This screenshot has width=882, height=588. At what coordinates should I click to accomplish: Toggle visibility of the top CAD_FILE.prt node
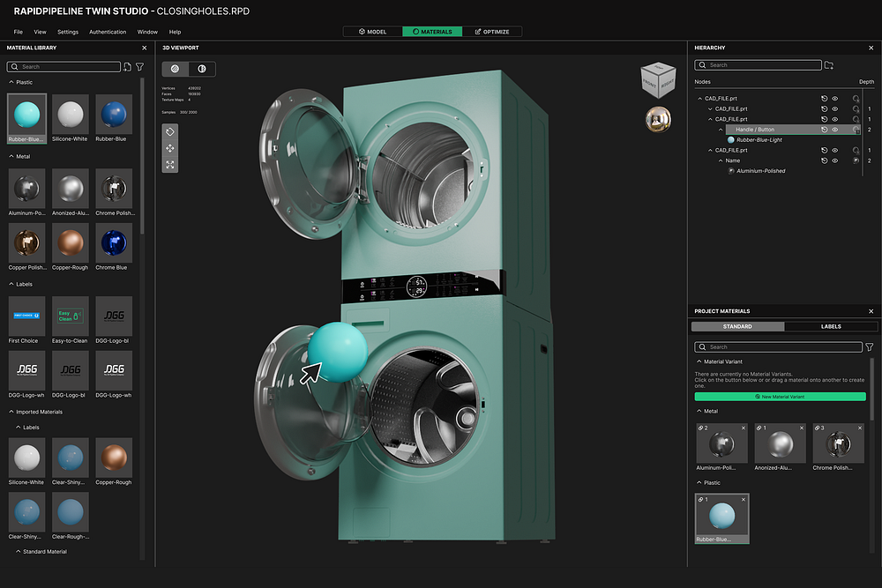coord(834,99)
